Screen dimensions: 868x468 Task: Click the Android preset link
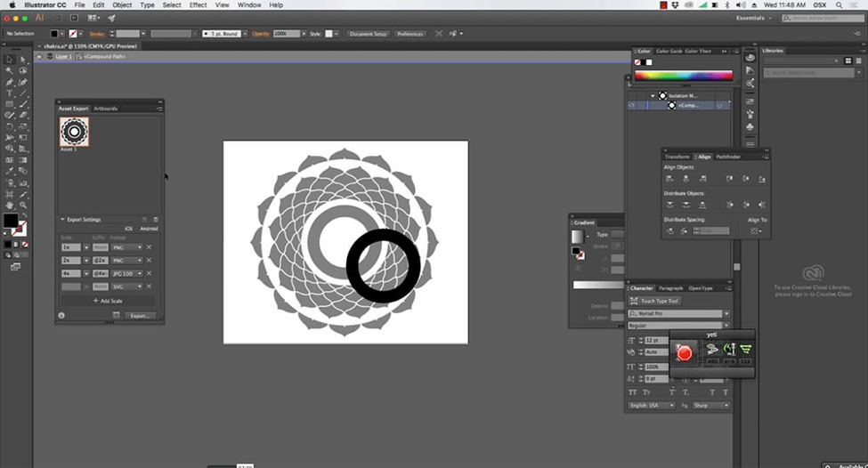click(x=149, y=229)
